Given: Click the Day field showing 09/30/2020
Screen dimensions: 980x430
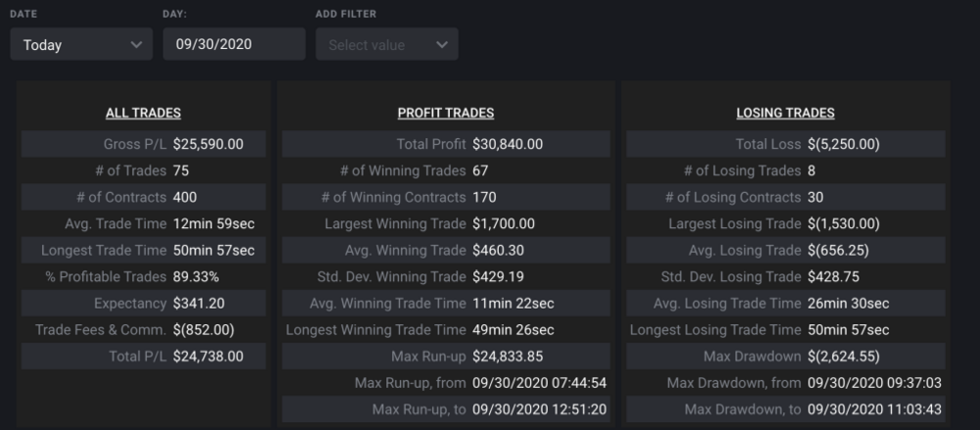Looking at the screenshot, I should 234,45.
